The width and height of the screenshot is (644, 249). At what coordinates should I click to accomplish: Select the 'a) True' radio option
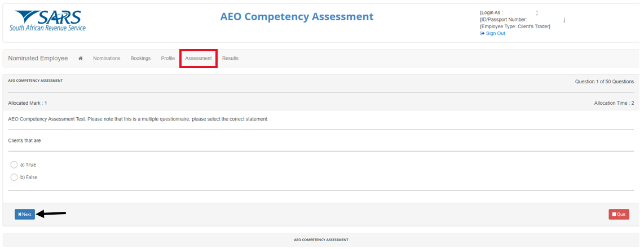[14, 165]
